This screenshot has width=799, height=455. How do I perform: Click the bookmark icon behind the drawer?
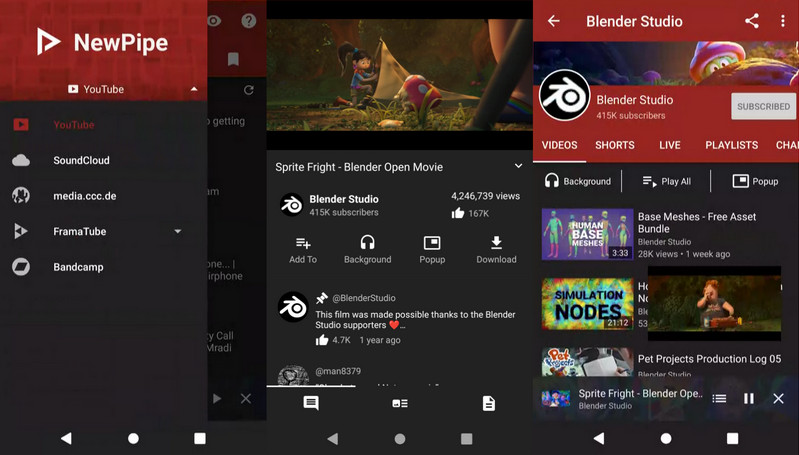(x=233, y=60)
